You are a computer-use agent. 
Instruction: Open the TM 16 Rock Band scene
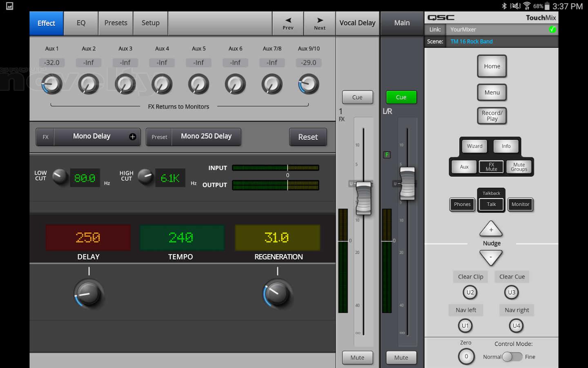click(472, 41)
